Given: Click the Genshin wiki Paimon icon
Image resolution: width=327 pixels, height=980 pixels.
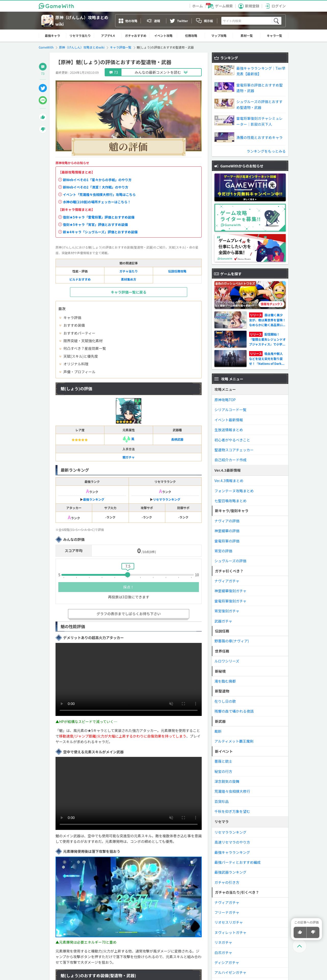Looking at the screenshot, I should [x=47, y=21].
